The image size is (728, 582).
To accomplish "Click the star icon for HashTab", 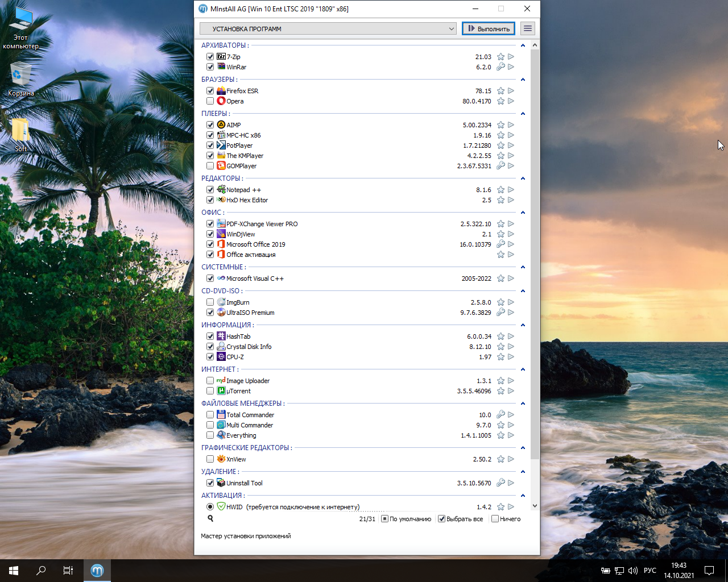I will tap(500, 336).
